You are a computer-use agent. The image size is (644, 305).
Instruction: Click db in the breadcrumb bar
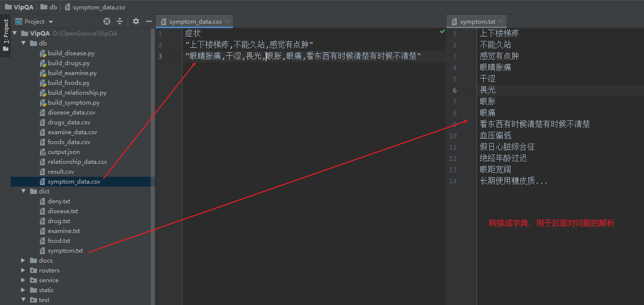48,7
